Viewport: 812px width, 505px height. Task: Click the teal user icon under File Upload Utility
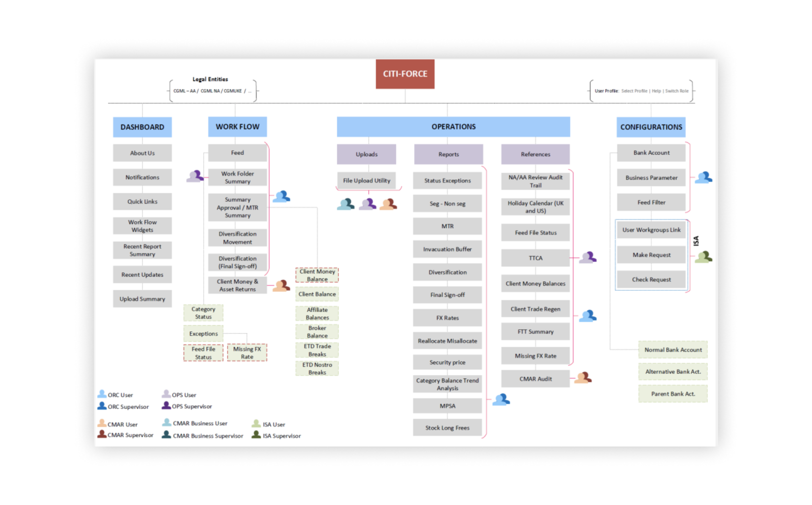[x=346, y=204]
